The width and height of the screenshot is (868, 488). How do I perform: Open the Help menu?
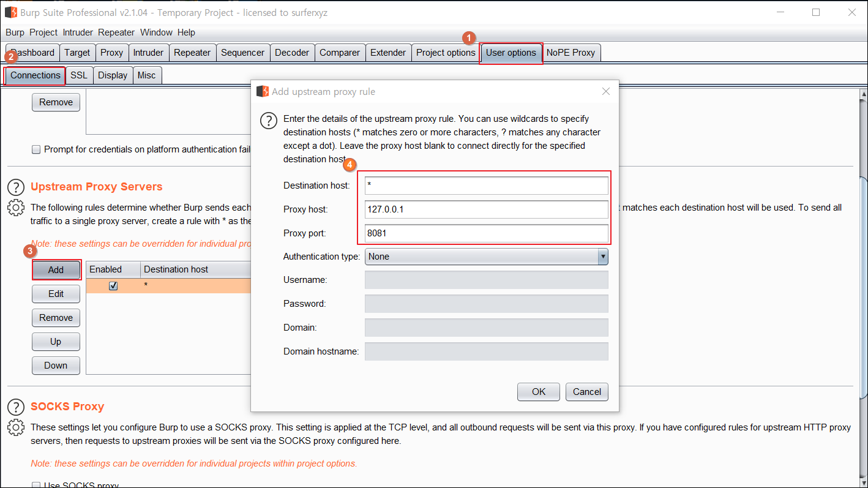tap(186, 32)
